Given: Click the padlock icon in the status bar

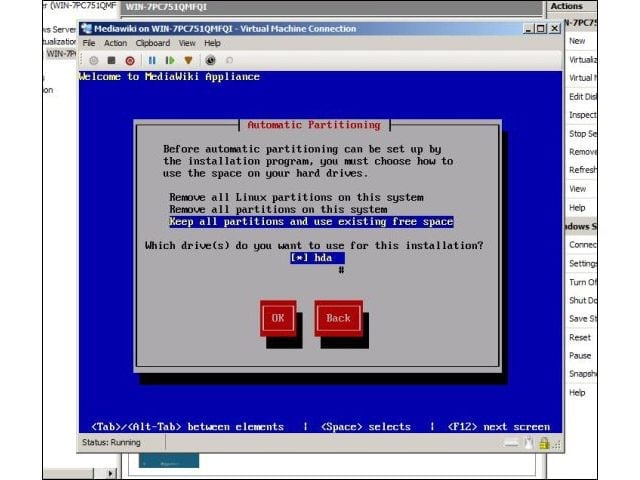Looking at the screenshot, I should click(544, 443).
